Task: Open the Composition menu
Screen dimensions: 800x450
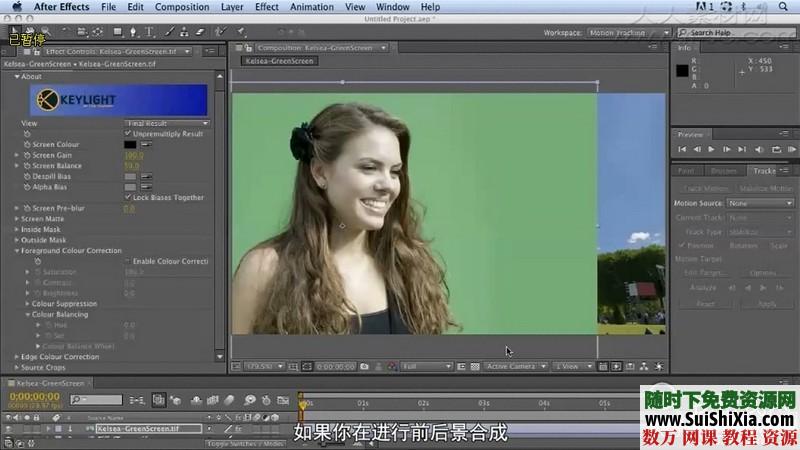Action: tap(182, 7)
